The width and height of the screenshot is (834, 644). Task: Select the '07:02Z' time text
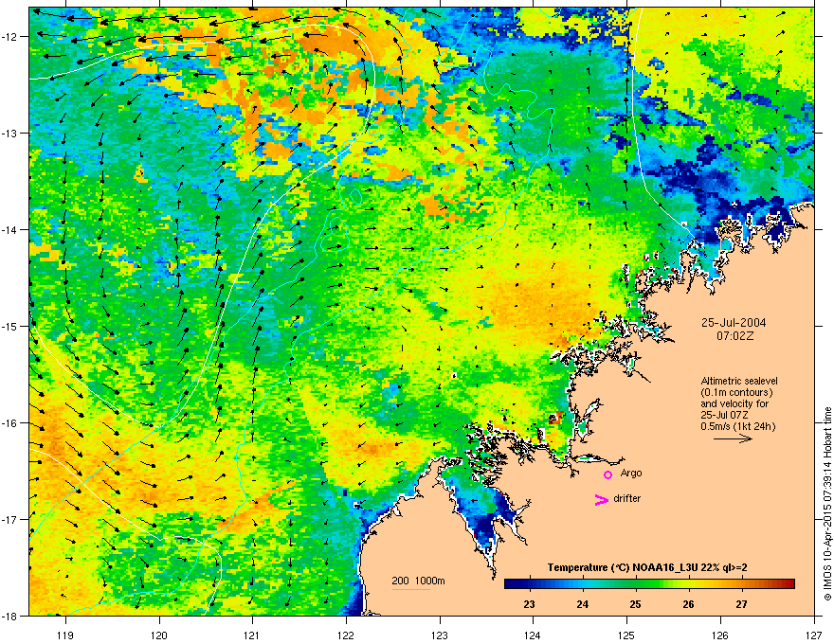coord(735,336)
